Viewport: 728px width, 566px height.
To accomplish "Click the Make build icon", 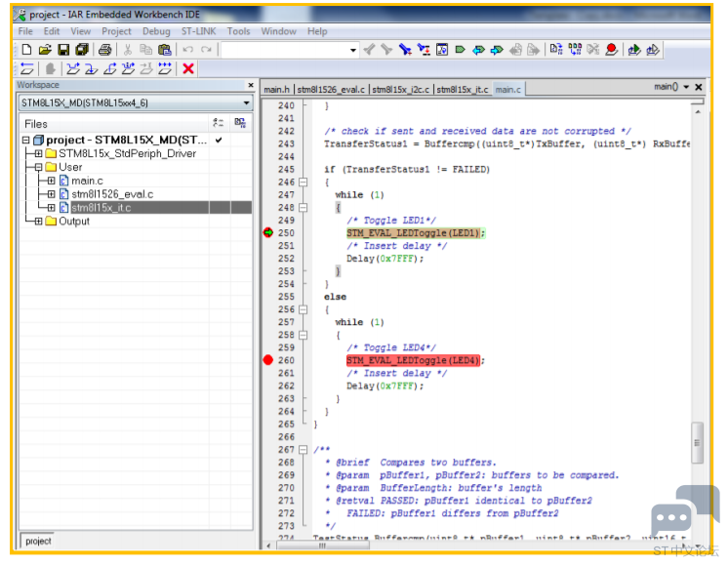I will coord(575,49).
